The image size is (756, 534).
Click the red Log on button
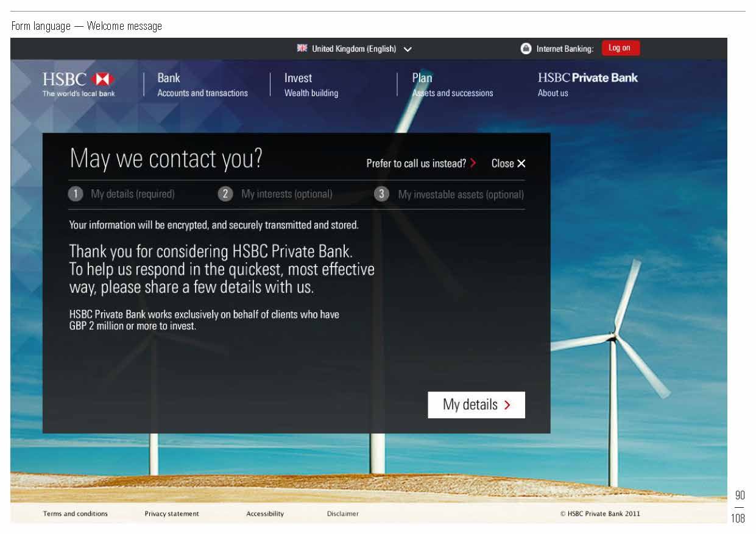click(621, 48)
